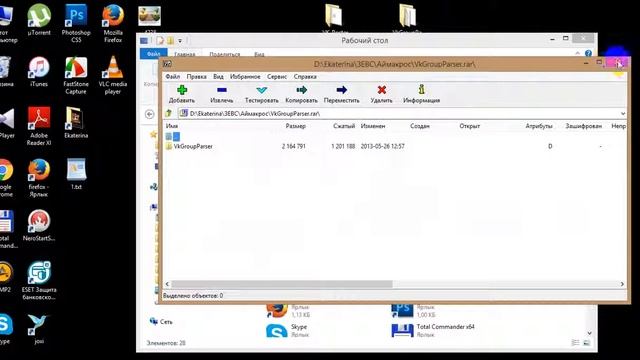Click Explorer vertical scrollbar down arrow
Screen dimensions: 640x360
coord(589,333)
